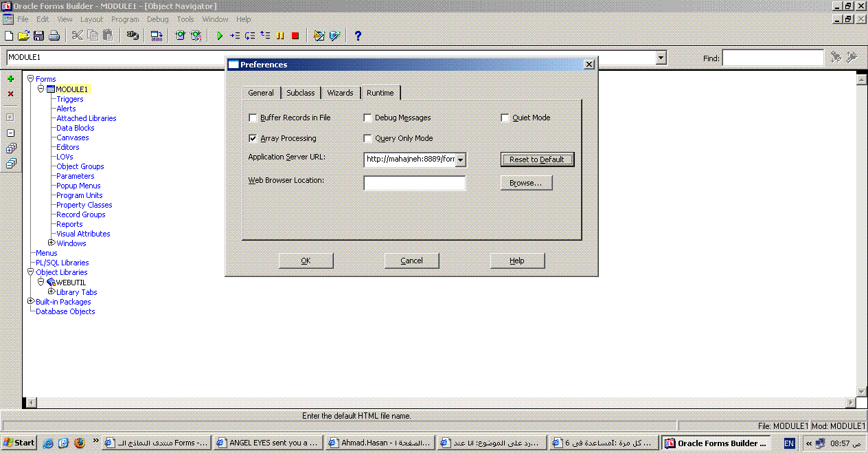Expand the Built-in Packages node
This screenshot has height=453, width=868.
pos(30,301)
